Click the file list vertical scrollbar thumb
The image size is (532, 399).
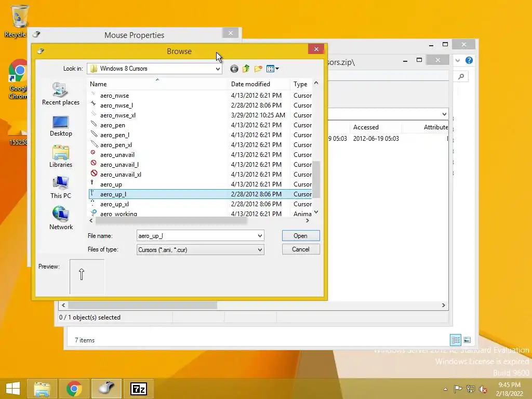(316, 179)
